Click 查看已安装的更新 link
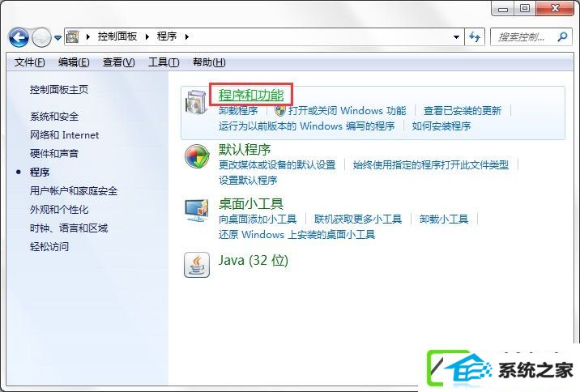Screen dimensions: 580x392 (463, 111)
